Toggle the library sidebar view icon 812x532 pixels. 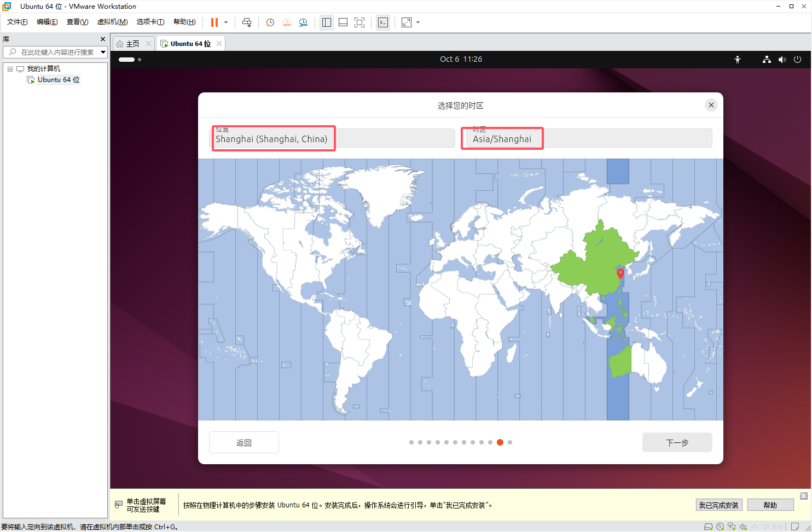(x=327, y=22)
